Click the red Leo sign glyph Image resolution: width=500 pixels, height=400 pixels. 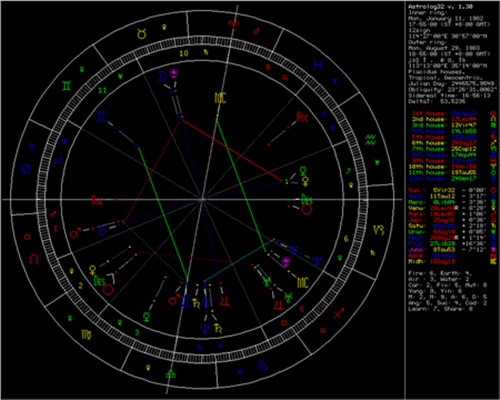[x=34, y=259]
